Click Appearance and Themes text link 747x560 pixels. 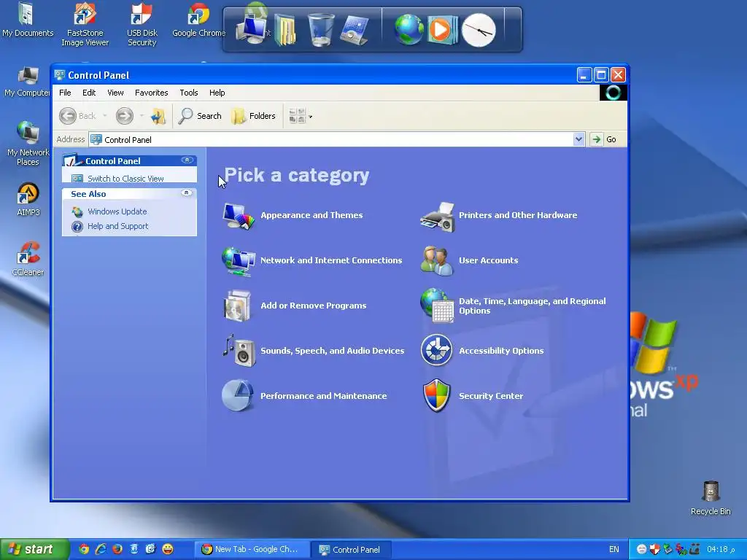311,215
